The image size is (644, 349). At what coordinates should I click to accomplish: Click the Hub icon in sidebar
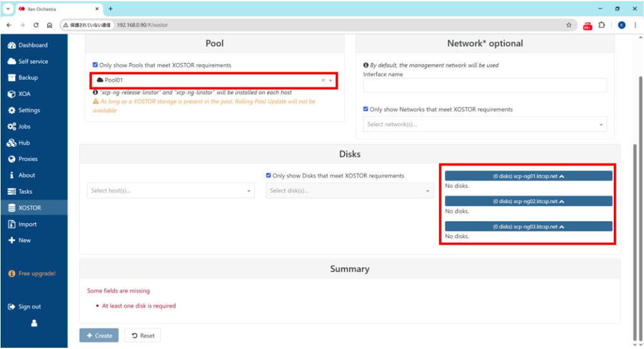12,143
